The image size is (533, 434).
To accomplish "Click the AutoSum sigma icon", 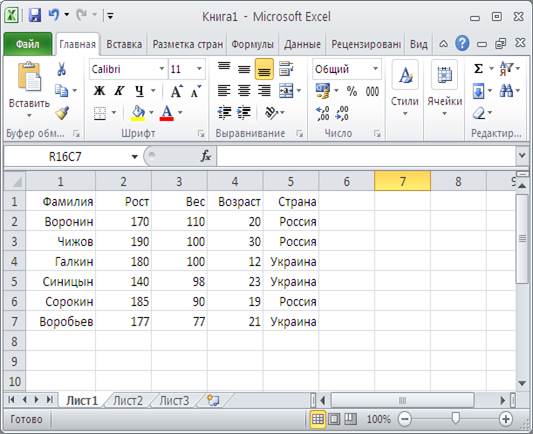I will point(478,69).
